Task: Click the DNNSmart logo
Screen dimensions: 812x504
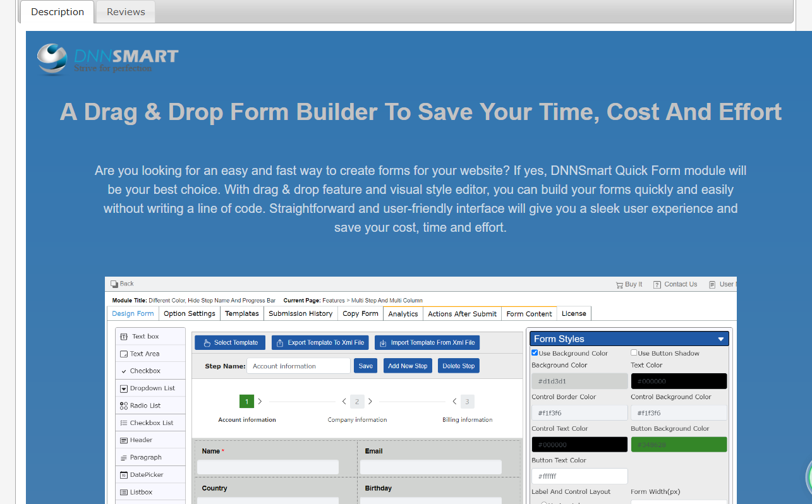Action: (107, 59)
